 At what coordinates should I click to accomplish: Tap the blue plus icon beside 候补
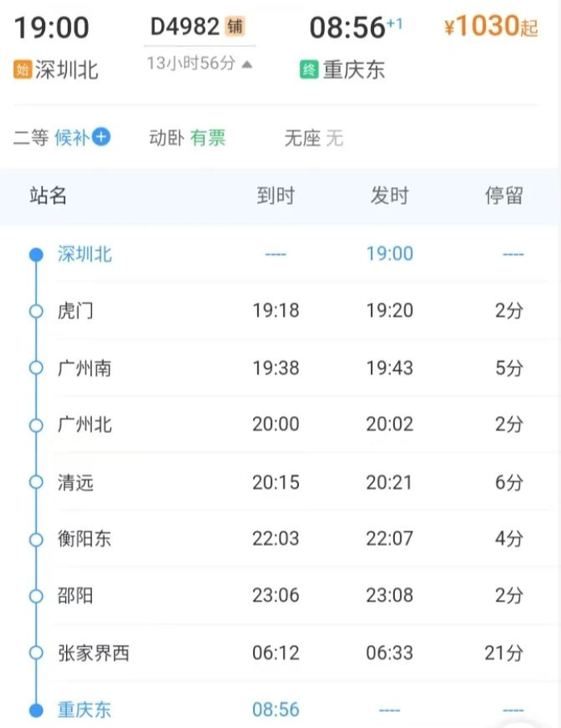click(x=101, y=137)
